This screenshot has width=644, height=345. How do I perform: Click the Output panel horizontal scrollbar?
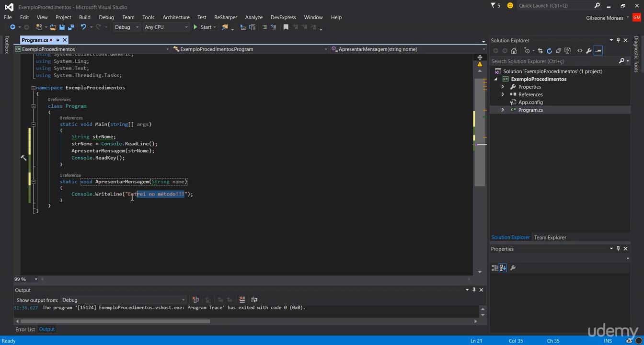[x=115, y=321]
